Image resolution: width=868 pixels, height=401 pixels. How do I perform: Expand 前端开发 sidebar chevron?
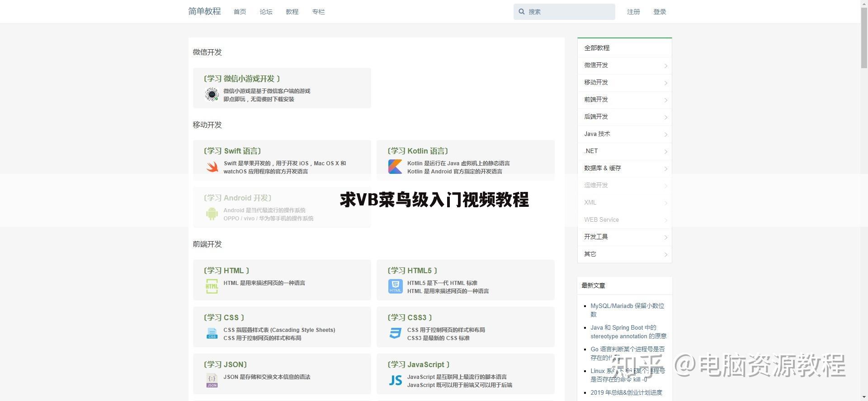click(x=665, y=100)
